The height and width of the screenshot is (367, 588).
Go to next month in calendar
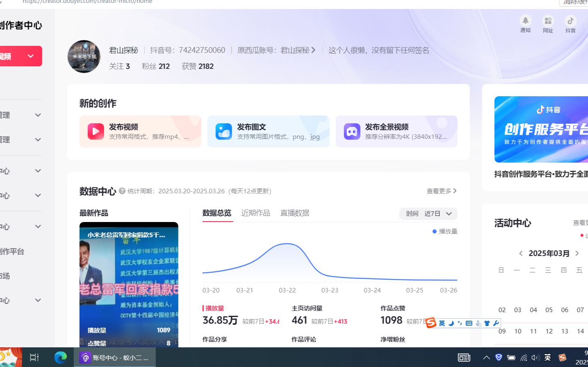577,254
